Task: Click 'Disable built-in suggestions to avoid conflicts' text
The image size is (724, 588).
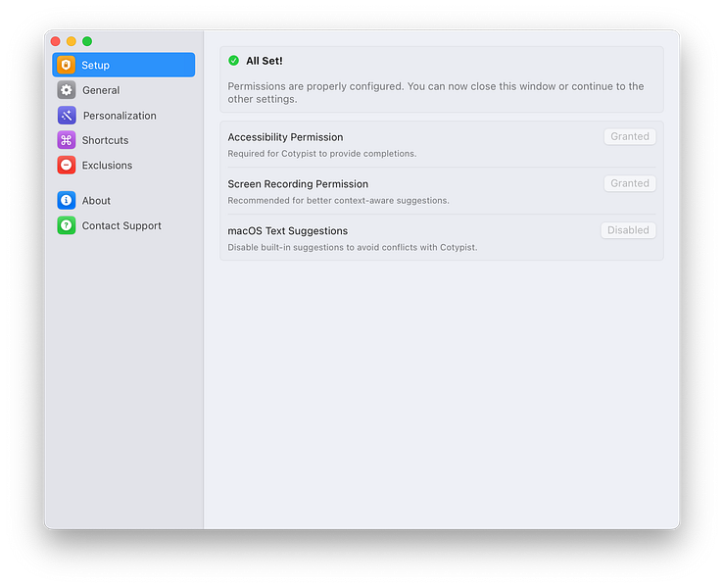Action: tap(353, 247)
